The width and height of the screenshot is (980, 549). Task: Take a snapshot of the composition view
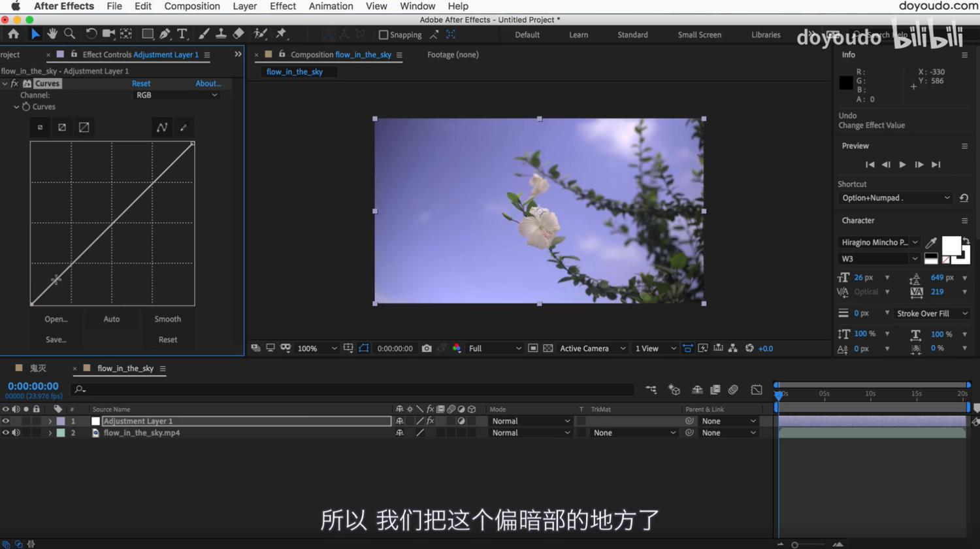[427, 348]
